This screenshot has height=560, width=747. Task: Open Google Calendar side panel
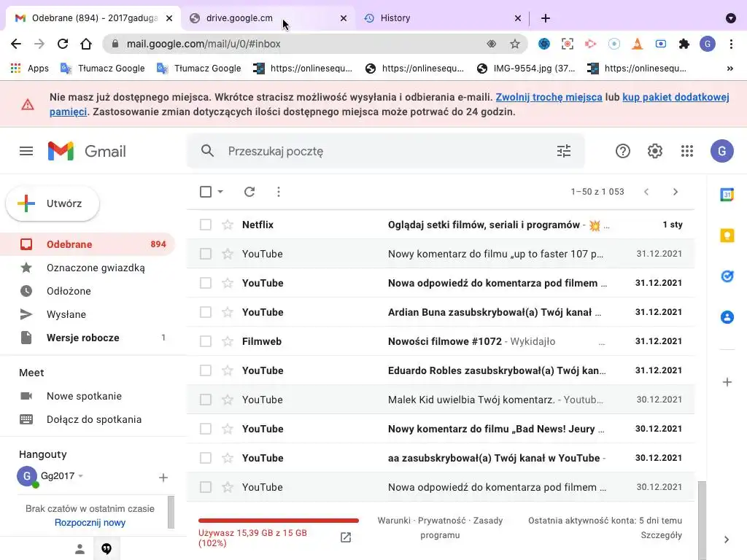point(727,194)
